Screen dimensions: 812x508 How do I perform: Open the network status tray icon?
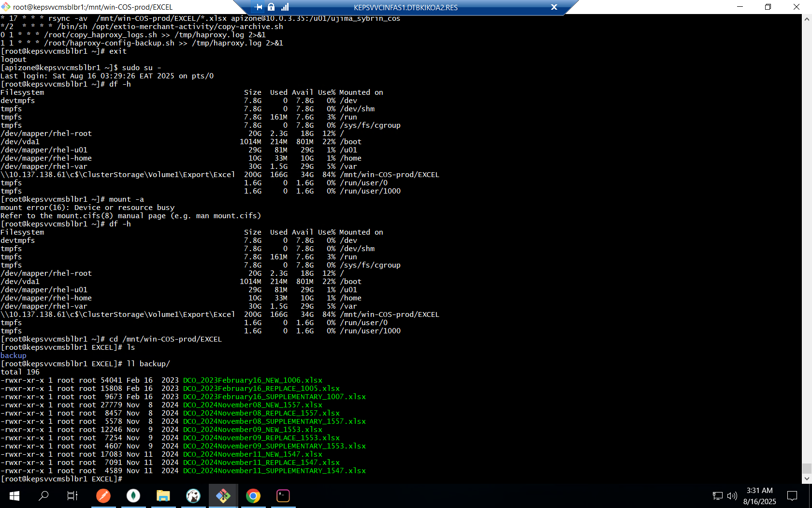pos(718,496)
